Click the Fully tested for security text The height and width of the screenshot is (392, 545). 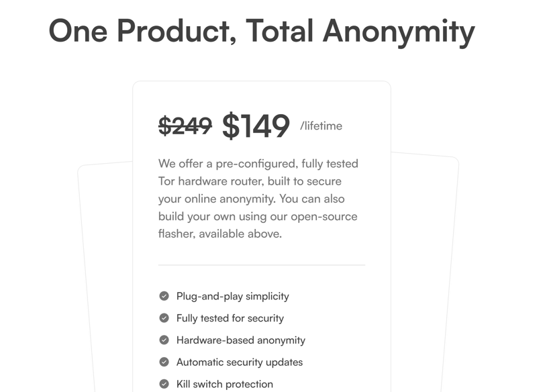coord(230,318)
